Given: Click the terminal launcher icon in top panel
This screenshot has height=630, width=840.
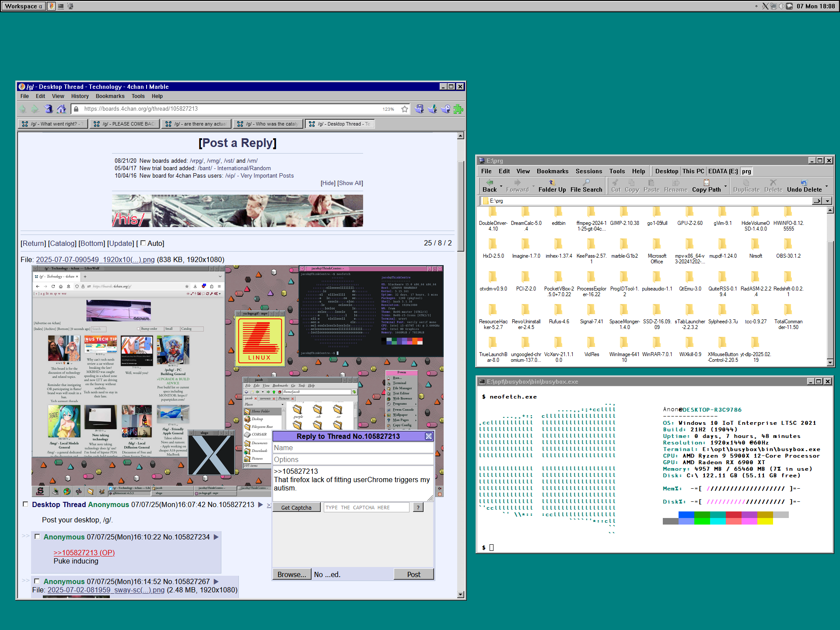Looking at the screenshot, I should (61, 6).
